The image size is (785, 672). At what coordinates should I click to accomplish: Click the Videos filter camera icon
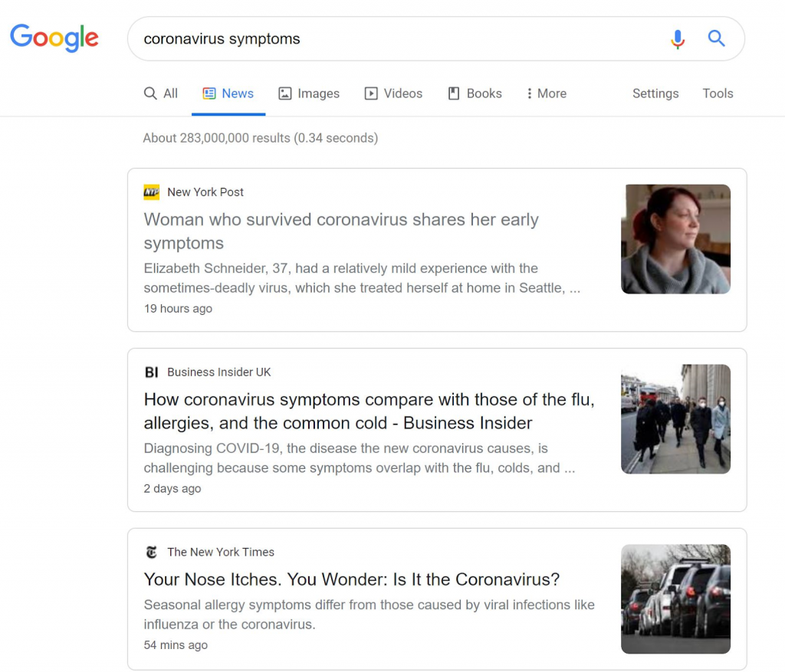370,93
